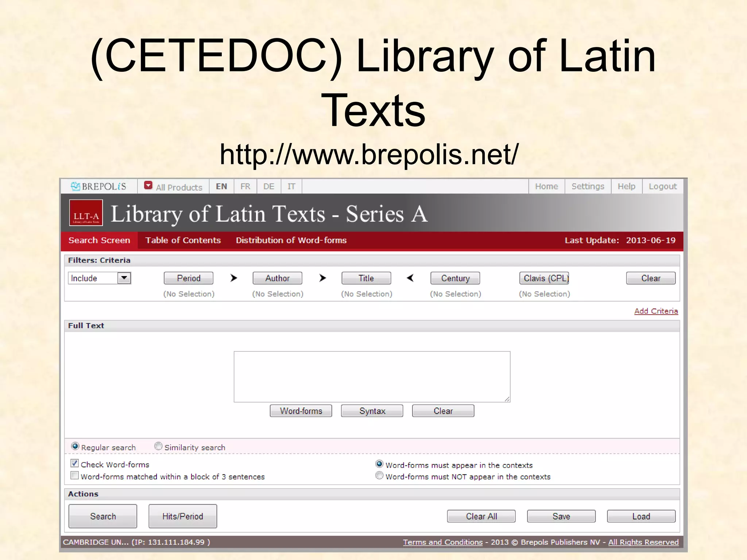
Task: Click the Add Criteria link
Action: point(656,311)
